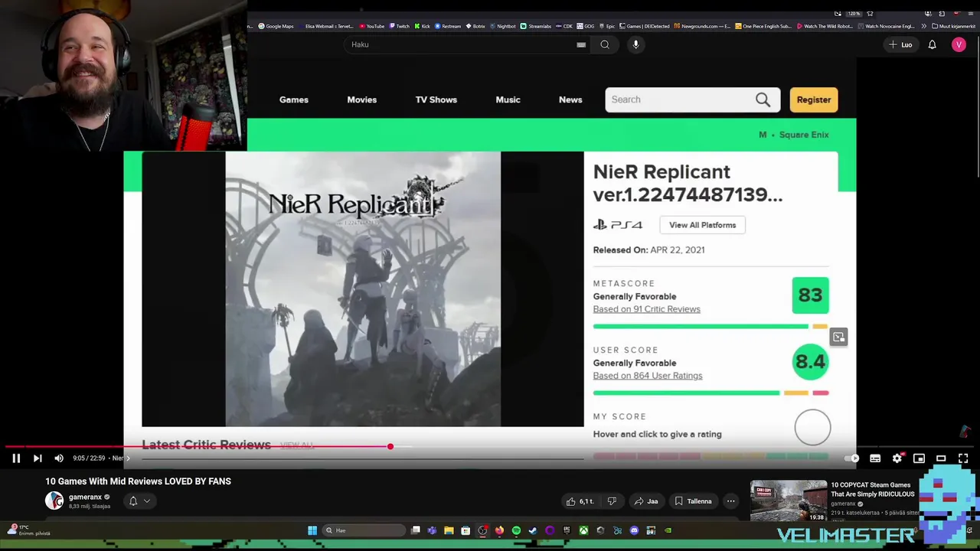Click View All Platforms
980x551 pixels.
[x=703, y=225]
